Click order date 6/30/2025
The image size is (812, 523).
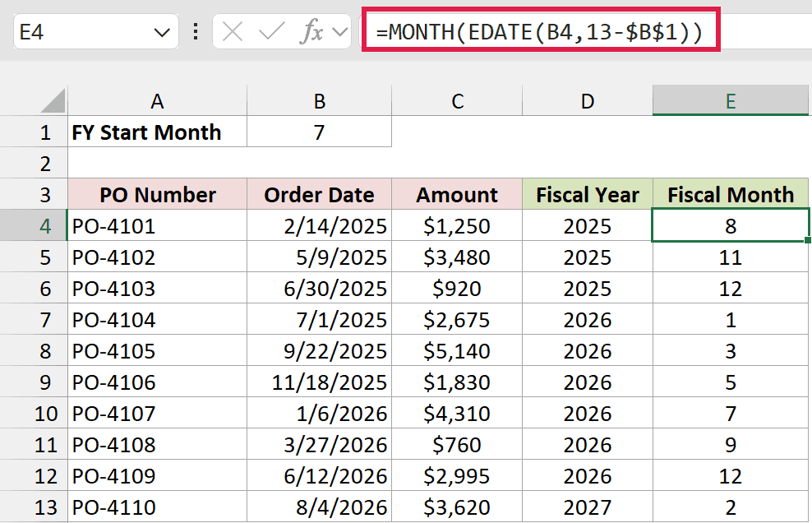pos(320,288)
